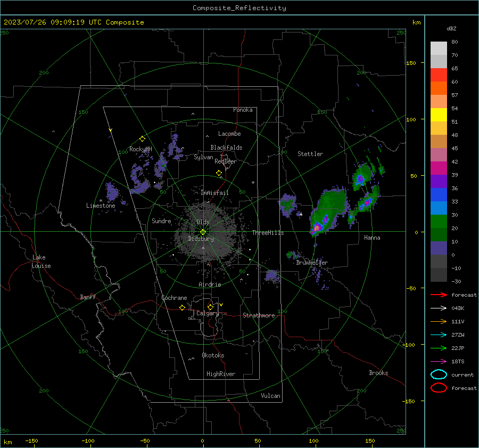Viewport: 479px width, 448px height.
Task: Select the Banff label
Action: [x=88, y=297]
